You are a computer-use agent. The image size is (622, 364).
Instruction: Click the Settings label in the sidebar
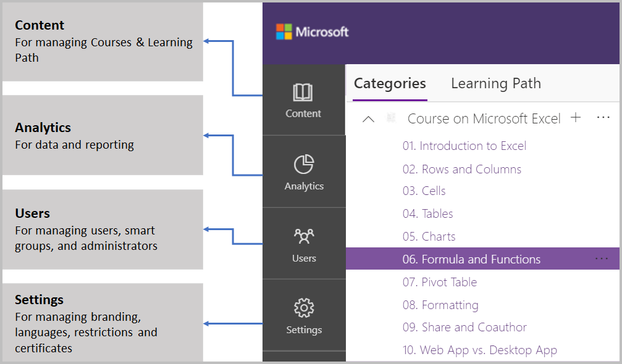304,330
